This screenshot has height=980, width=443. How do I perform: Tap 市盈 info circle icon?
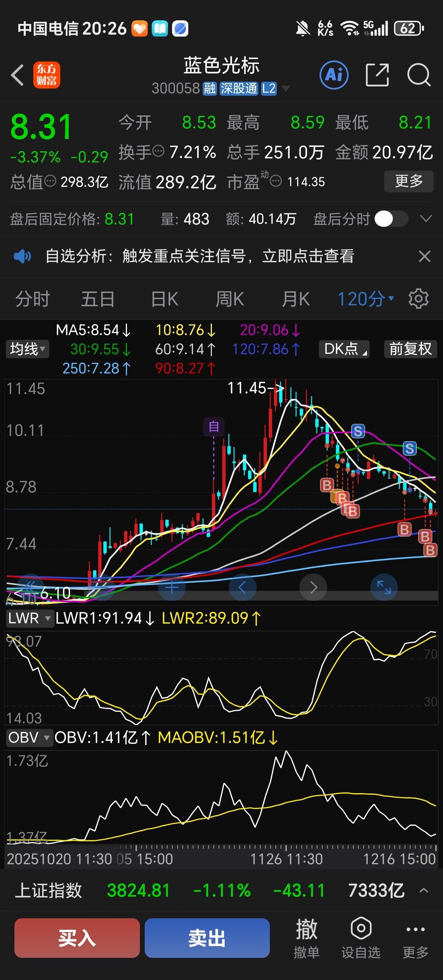(x=276, y=181)
